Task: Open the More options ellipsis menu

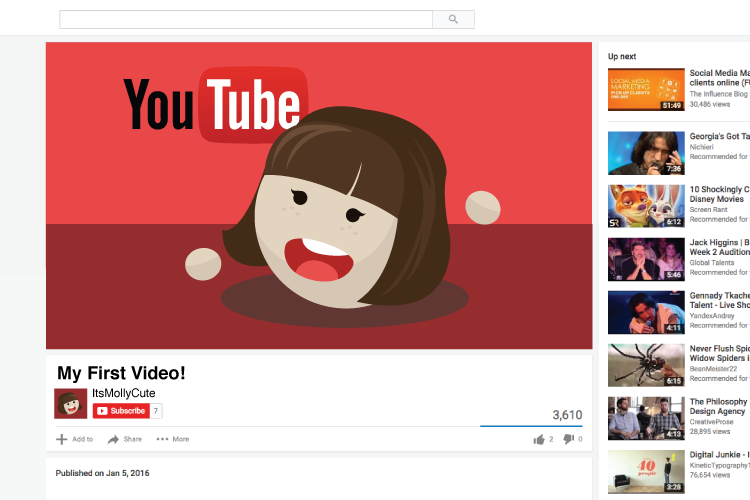Action: click(x=163, y=439)
